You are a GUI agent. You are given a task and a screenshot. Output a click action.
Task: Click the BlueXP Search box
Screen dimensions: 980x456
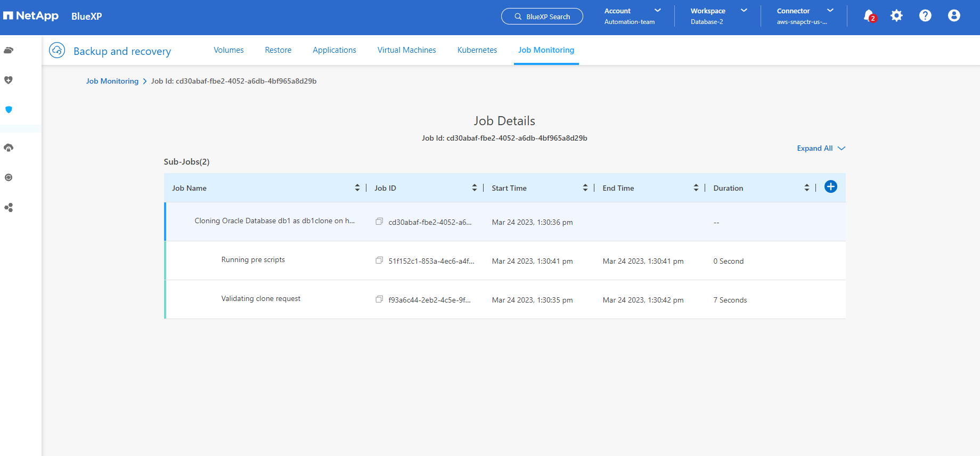542,17
